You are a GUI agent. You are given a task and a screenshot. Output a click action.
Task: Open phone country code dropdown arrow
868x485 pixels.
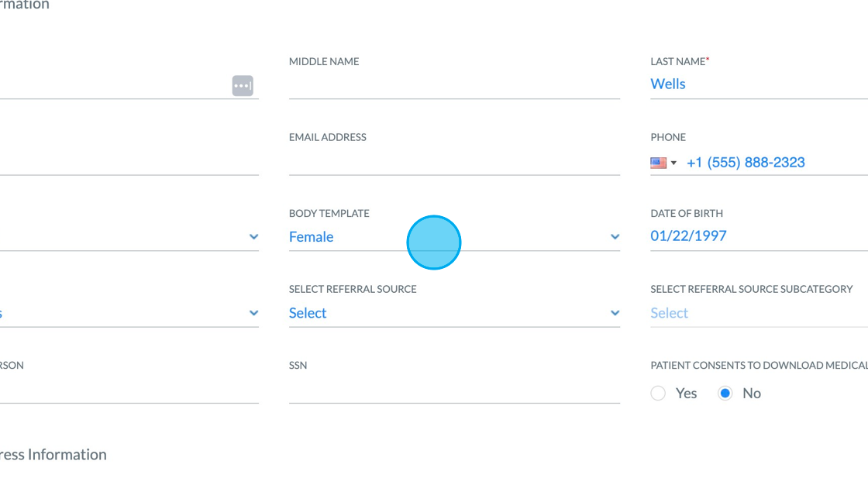pos(673,163)
